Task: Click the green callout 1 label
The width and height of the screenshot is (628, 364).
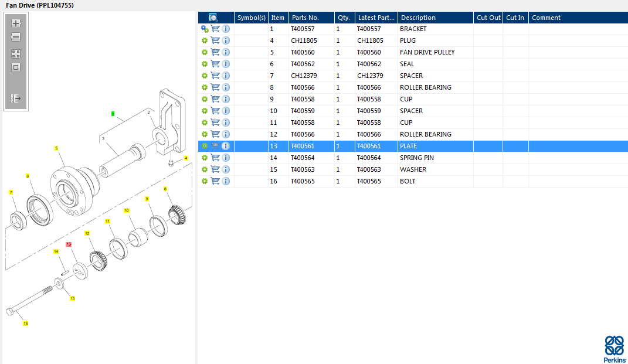Action: point(113,113)
